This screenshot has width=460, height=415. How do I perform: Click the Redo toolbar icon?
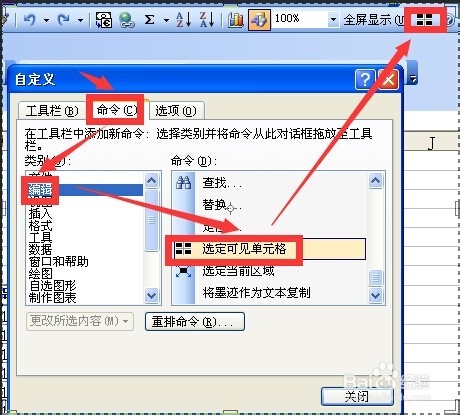63,20
